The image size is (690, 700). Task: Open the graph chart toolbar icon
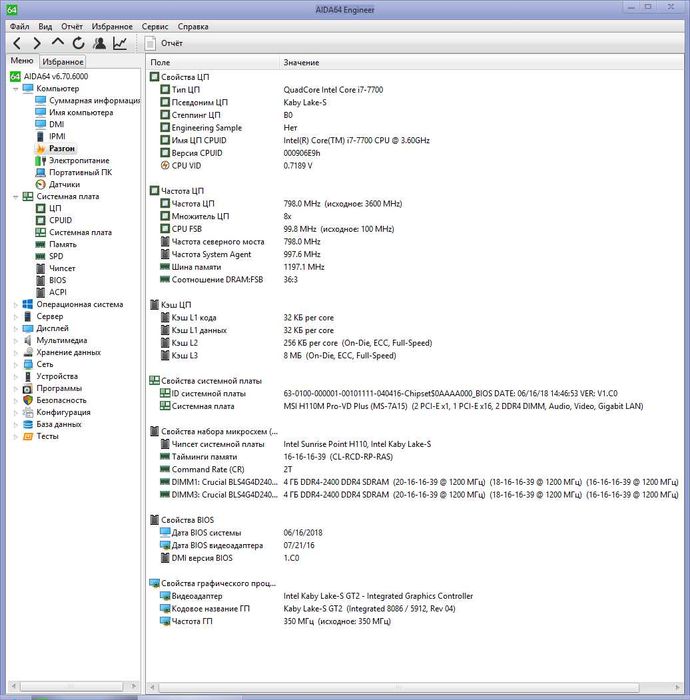click(x=120, y=43)
